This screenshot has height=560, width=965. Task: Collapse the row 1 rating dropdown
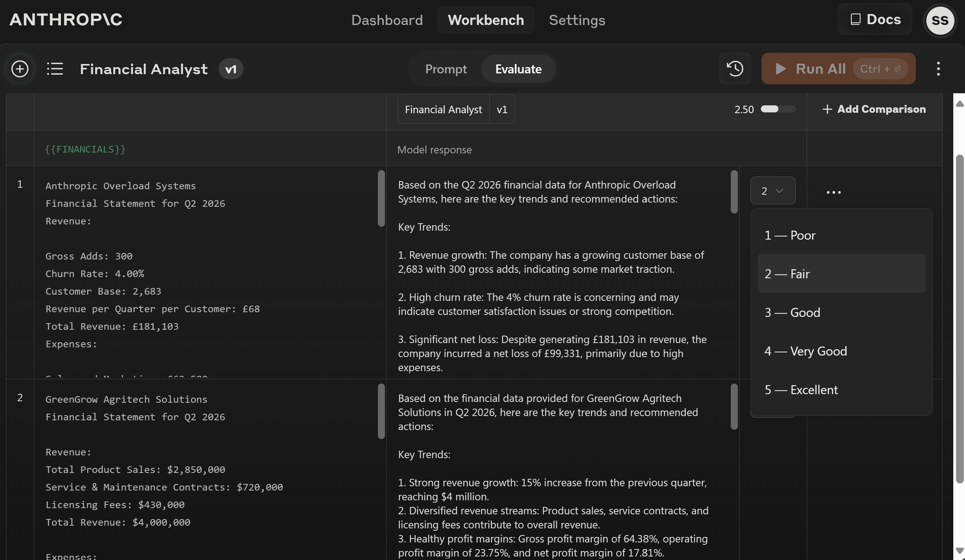(x=773, y=191)
